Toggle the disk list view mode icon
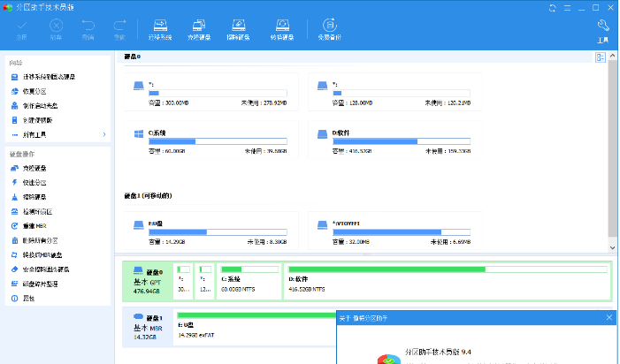This screenshot has height=364, width=620. tap(601, 57)
